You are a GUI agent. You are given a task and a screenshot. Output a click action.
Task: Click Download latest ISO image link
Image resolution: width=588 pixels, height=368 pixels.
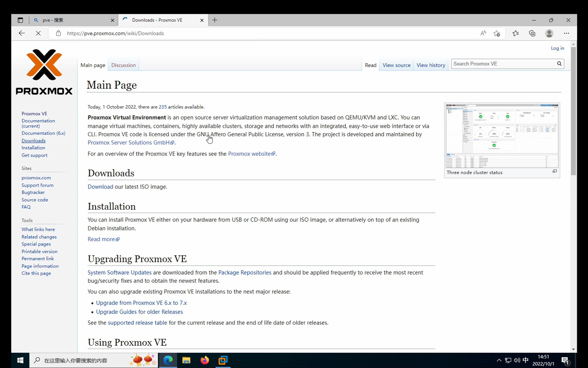click(x=100, y=187)
